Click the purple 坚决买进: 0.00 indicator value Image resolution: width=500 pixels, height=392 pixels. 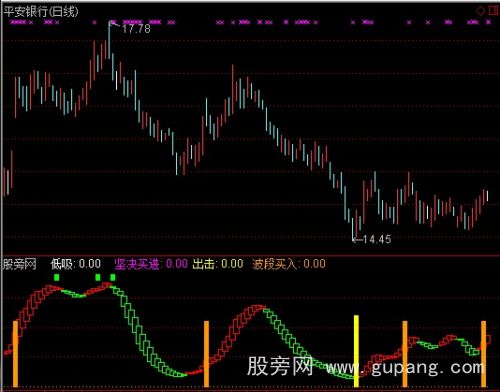pyautogui.click(x=151, y=264)
